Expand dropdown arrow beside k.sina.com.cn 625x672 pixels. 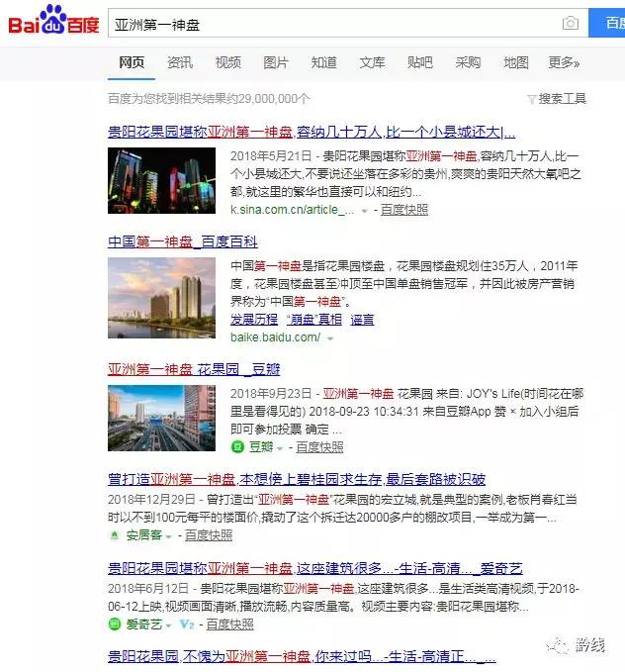pos(365,211)
